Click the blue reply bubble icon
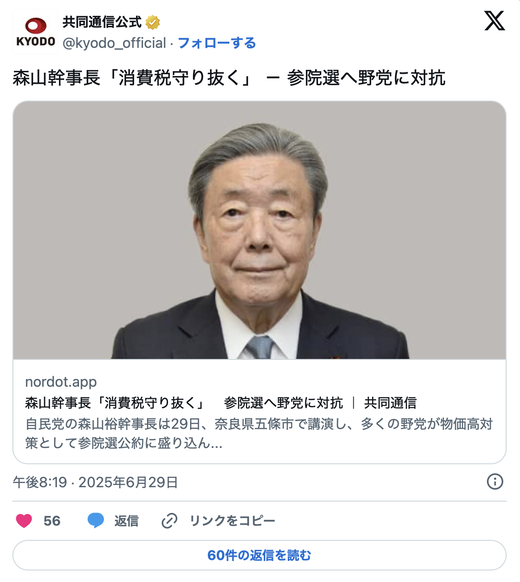This screenshot has width=520, height=582. pos(96,521)
